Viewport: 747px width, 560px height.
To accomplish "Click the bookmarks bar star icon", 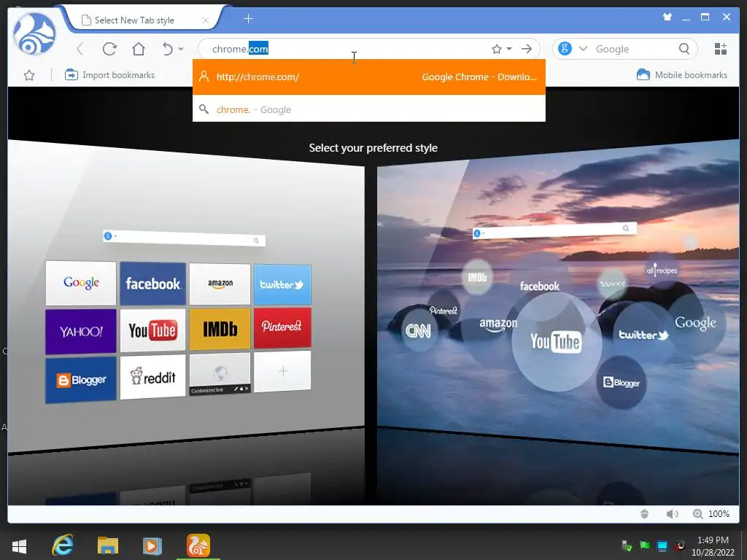I will click(29, 75).
